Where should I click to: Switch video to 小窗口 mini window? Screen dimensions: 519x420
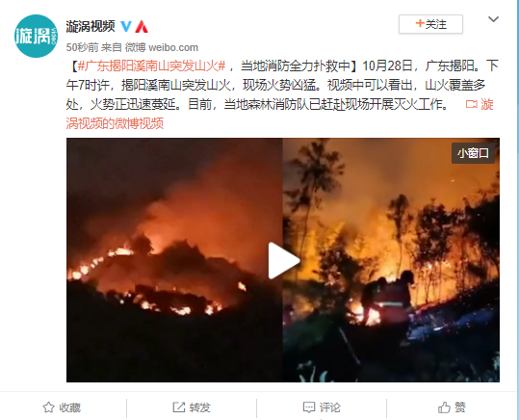tap(473, 153)
